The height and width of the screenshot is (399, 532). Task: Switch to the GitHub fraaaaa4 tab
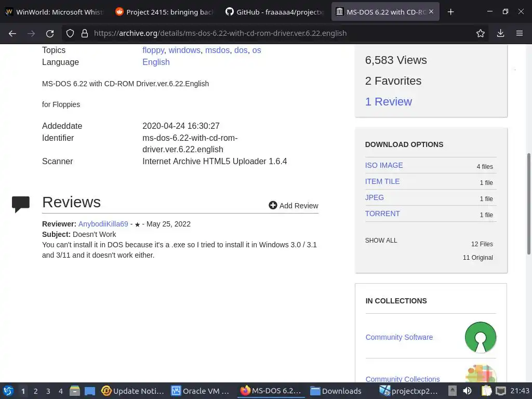click(x=275, y=12)
